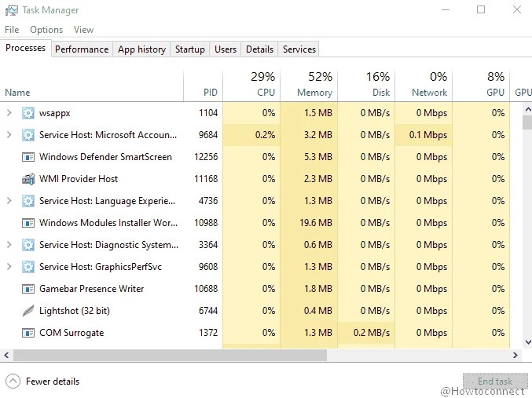Click the horizontal scrollbar thumb

[x=170, y=355]
